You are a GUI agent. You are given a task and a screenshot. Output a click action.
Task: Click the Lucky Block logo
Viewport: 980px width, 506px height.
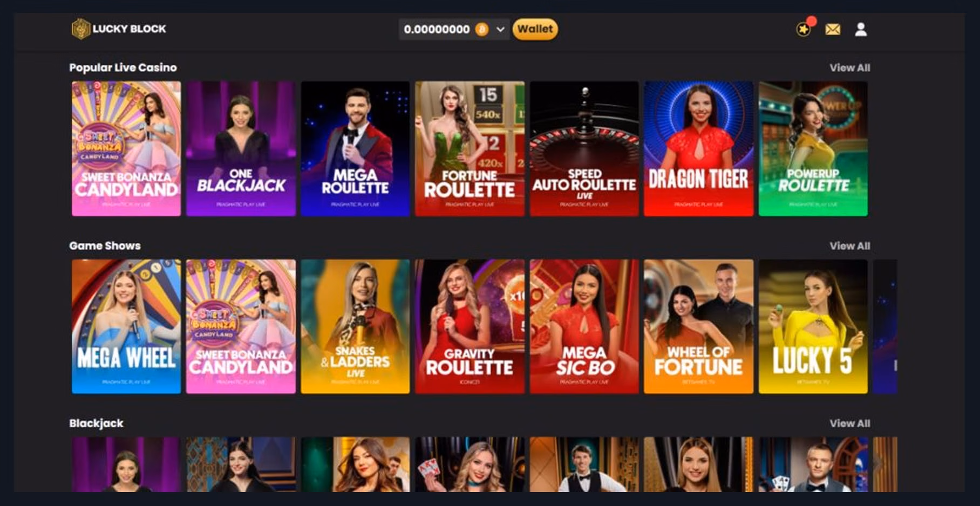click(x=119, y=29)
